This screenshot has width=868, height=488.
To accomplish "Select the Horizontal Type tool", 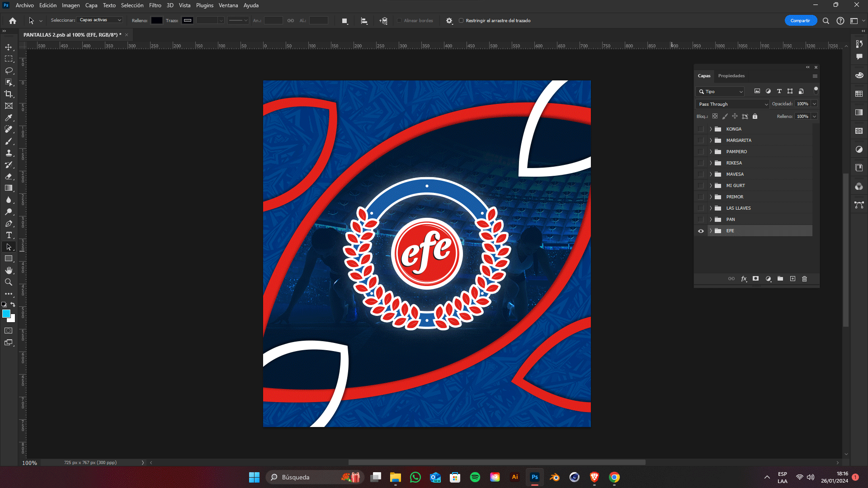I will (9, 235).
